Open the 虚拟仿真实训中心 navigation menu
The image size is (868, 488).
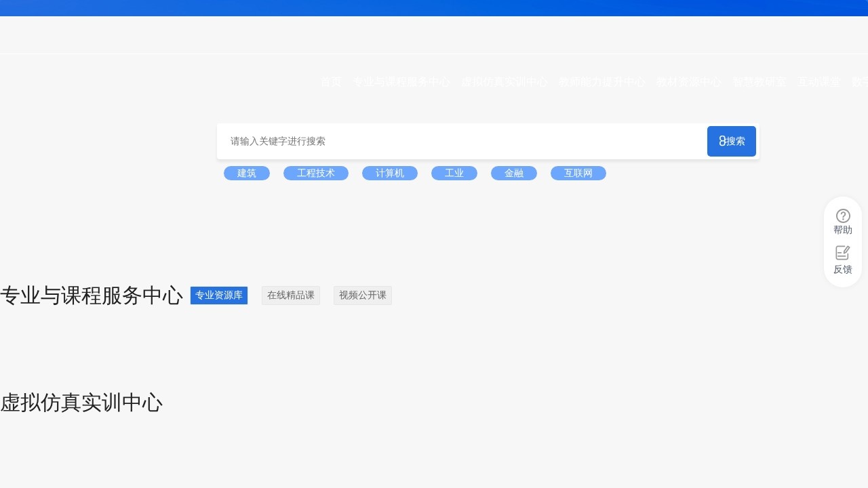pyautogui.click(x=505, y=82)
